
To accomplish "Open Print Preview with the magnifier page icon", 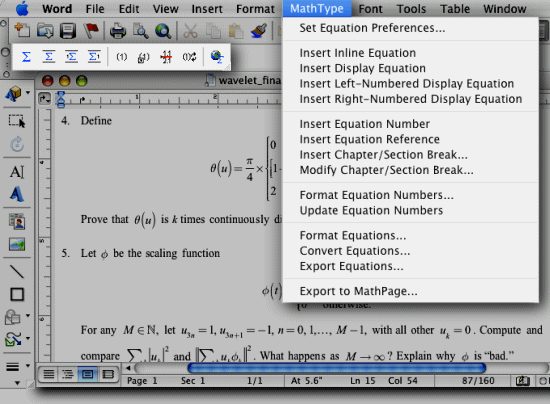I will pos(141,31).
